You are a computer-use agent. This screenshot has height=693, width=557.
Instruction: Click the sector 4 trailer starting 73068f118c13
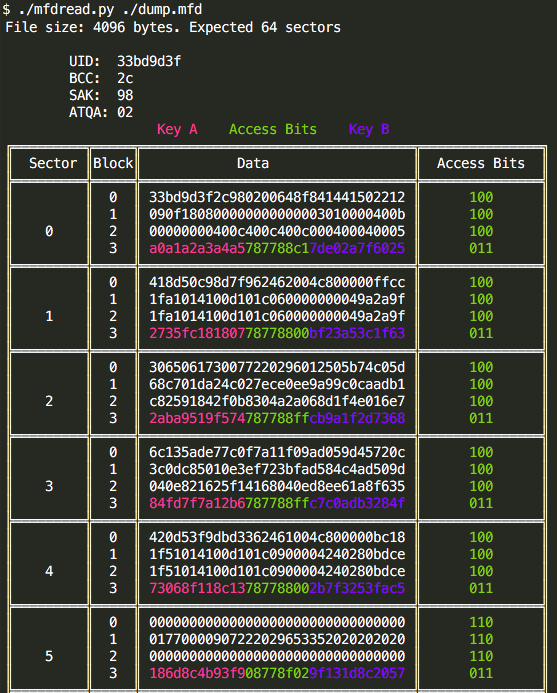[x=277, y=588]
